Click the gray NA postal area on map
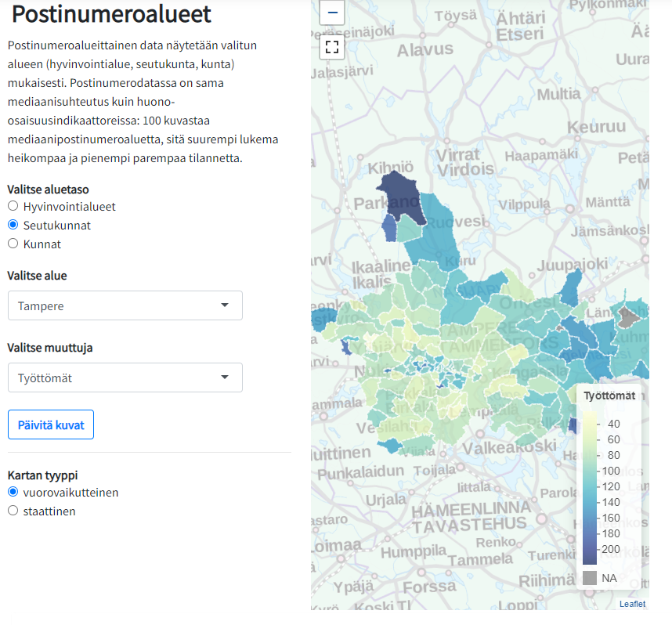 [627, 317]
